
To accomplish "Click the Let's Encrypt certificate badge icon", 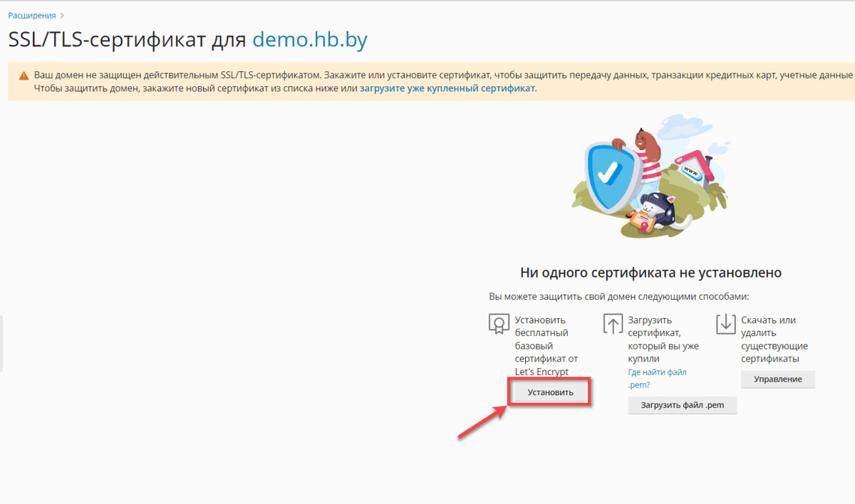I will point(499,324).
